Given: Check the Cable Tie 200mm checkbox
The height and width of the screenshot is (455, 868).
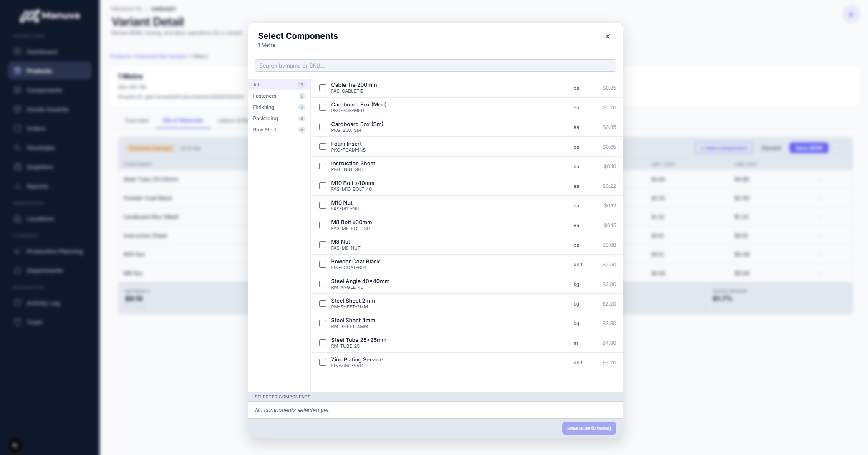Looking at the screenshot, I should (323, 88).
